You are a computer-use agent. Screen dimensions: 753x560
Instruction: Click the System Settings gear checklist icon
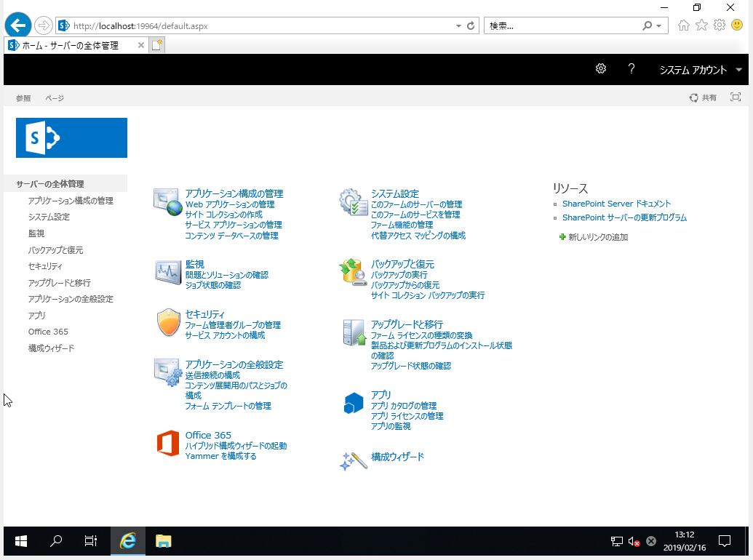coord(354,202)
